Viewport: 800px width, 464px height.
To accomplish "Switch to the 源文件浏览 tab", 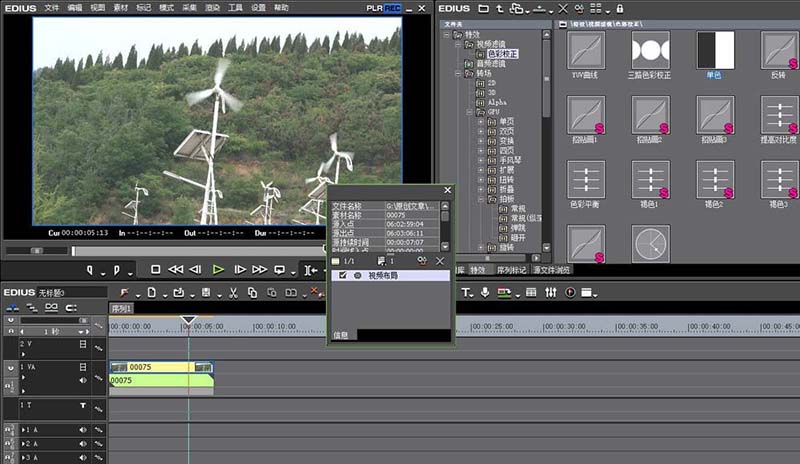I will [x=552, y=270].
